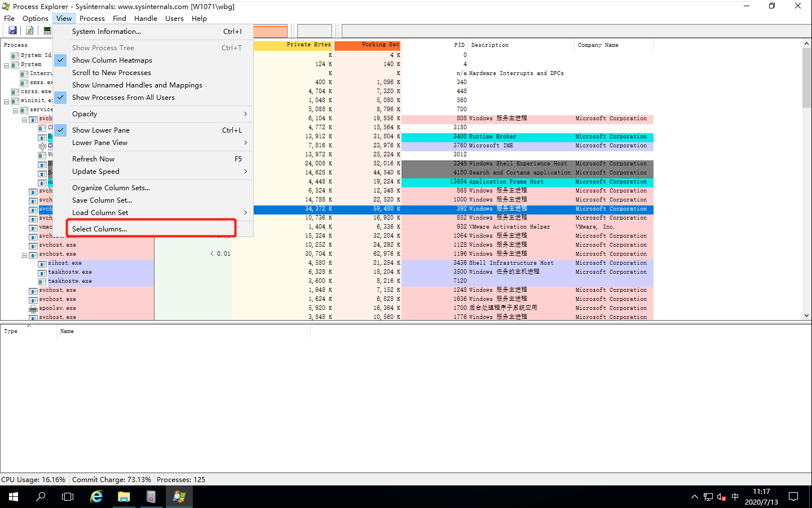This screenshot has width=812, height=508.
Task: Collapse svchost.exe node above sihost.exe
Action: tap(24, 255)
